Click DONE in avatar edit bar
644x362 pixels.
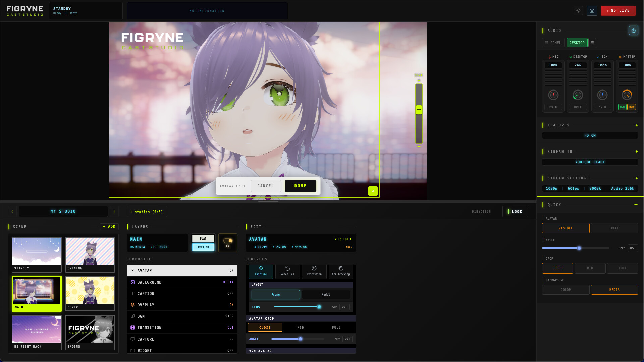pos(301,186)
